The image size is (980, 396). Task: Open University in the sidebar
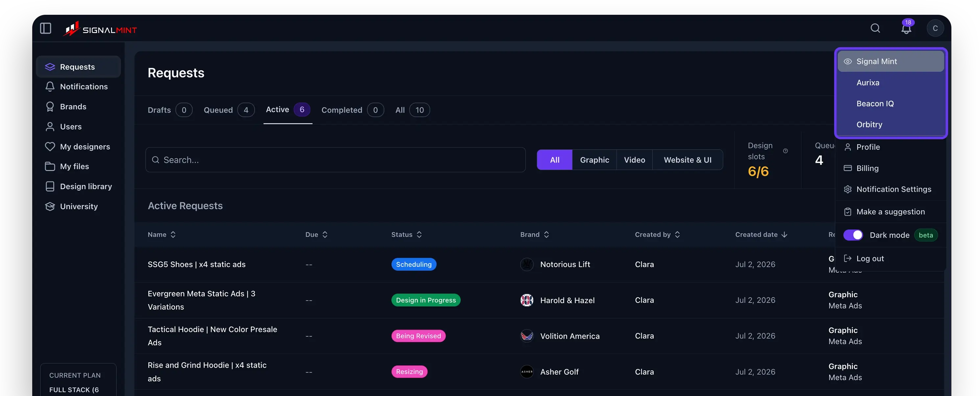coord(78,206)
